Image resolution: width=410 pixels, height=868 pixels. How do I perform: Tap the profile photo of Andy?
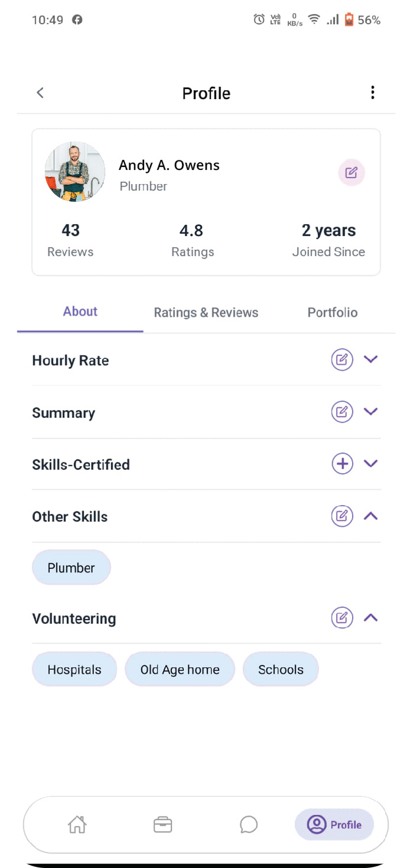(75, 172)
